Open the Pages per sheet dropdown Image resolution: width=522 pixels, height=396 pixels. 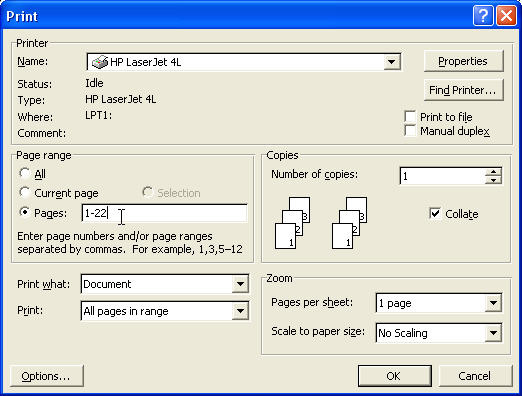(x=493, y=303)
